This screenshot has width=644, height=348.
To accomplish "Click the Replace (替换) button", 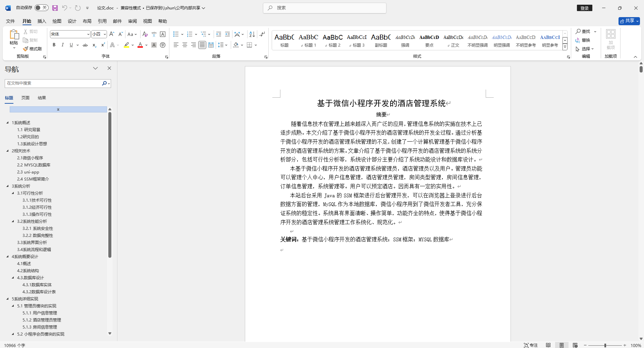I will (583, 40).
